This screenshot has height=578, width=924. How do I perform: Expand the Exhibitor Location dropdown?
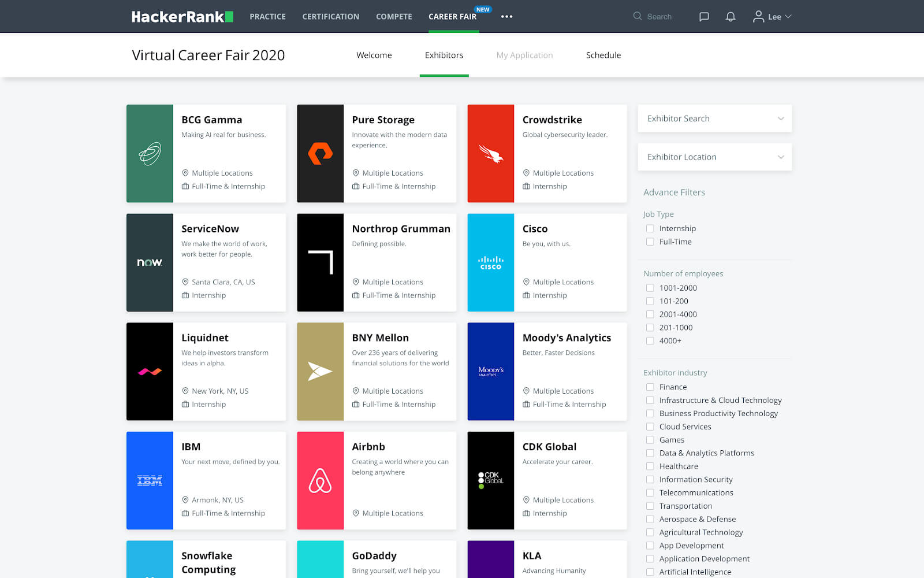tap(715, 157)
